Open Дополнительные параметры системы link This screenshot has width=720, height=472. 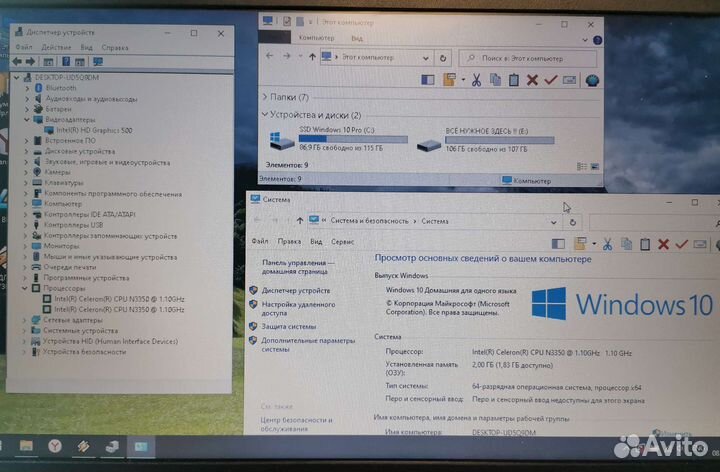click(x=308, y=345)
